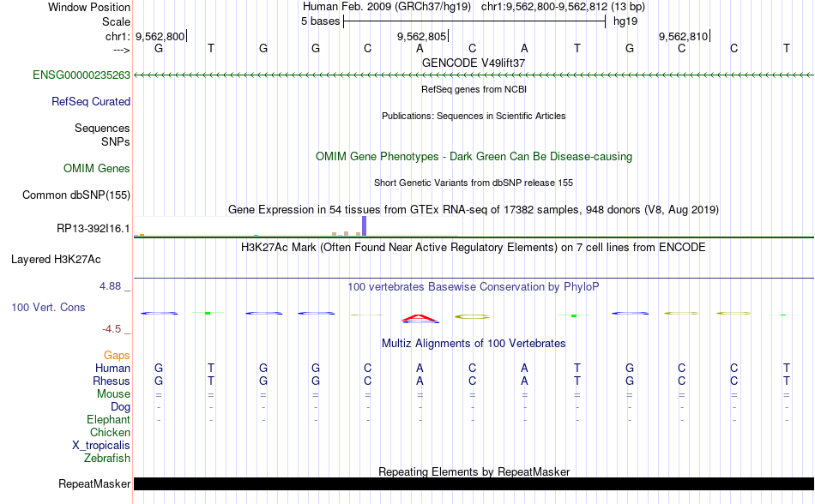The height and width of the screenshot is (504, 815).
Task: Click 'Repeating Elements by RepeatMasker' title
Action: 474,471
